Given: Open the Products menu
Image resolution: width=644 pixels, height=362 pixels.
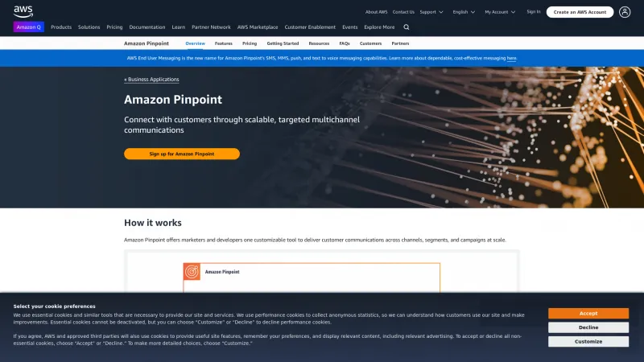Looking at the screenshot, I should (61, 27).
